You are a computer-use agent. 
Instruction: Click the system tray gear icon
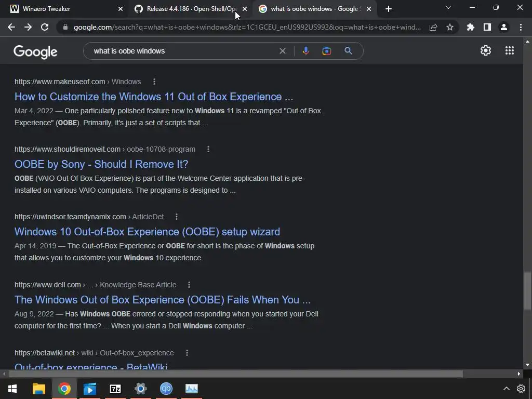[x=521, y=389]
